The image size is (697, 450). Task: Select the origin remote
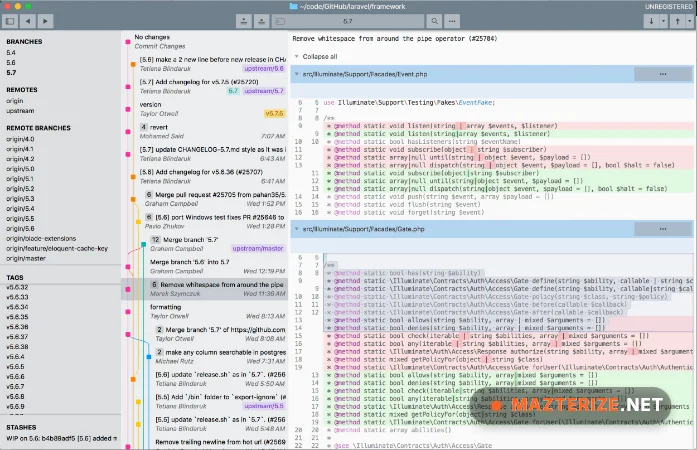point(15,101)
